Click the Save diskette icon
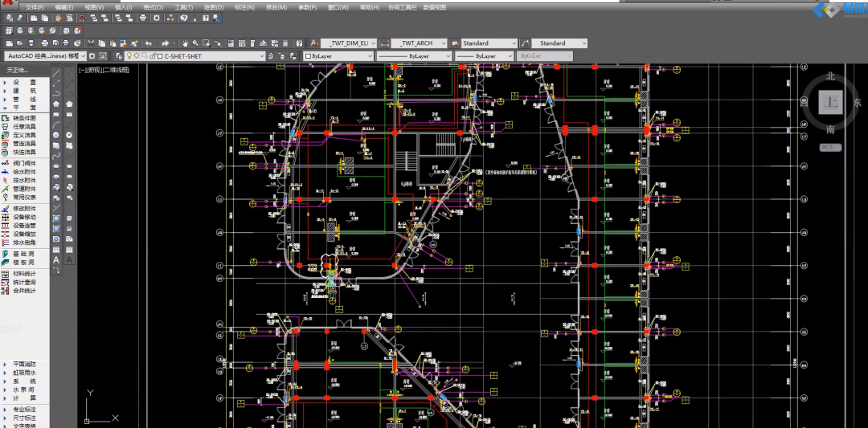Image resolution: width=868 pixels, height=428 pixels. click(31, 43)
